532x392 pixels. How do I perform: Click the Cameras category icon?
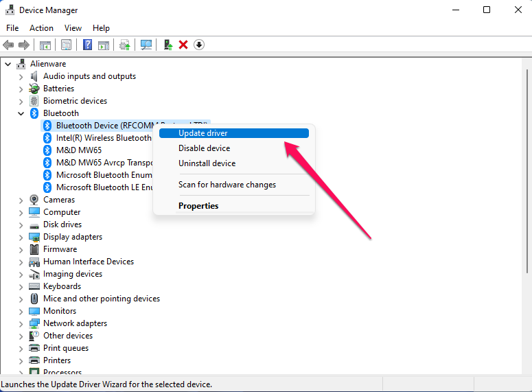tap(34, 200)
